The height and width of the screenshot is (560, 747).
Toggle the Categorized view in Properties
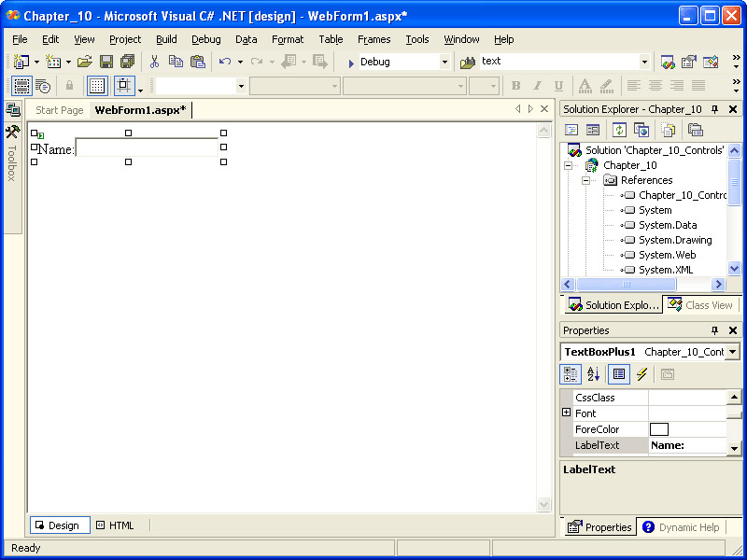(x=570, y=374)
